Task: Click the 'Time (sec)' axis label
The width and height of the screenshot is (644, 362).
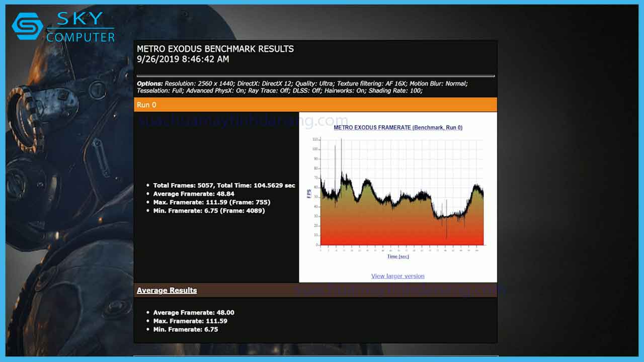Action: 398,256
